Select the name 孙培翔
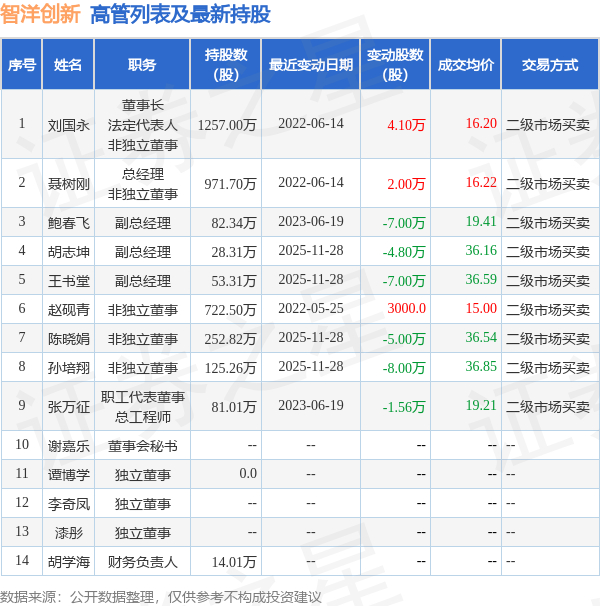 (68, 368)
